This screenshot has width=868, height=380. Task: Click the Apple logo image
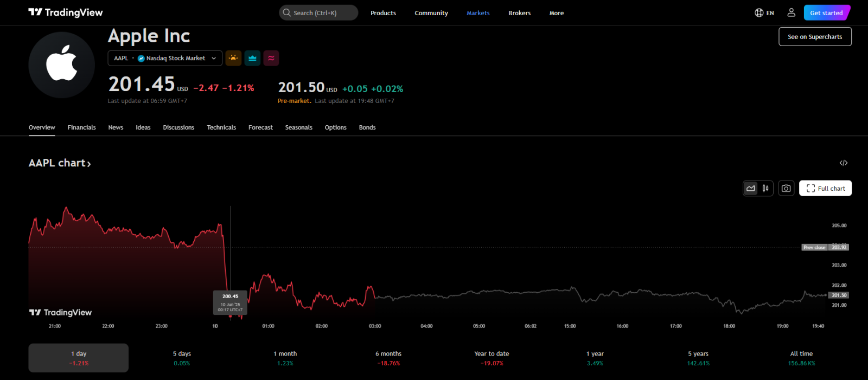(x=62, y=65)
